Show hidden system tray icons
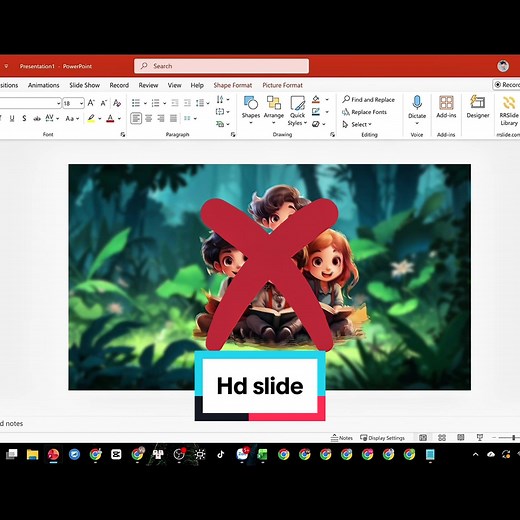This screenshot has height=520, width=520. (x=475, y=454)
